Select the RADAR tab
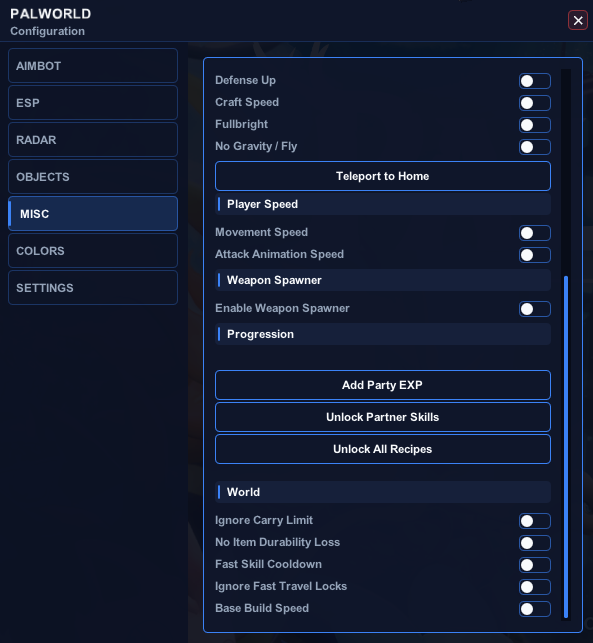Image resolution: width=593 pixels, height=643 pixels. (x=93, y=139)
